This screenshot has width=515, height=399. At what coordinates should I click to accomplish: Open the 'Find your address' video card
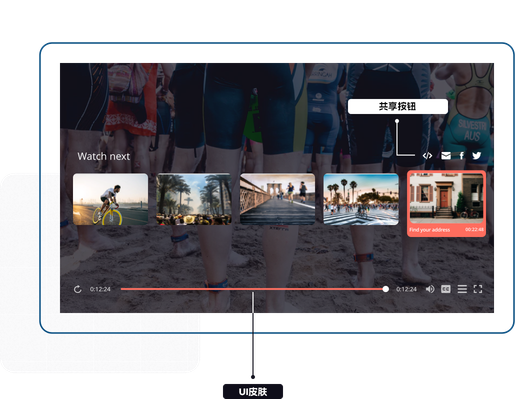click(446, 204)
